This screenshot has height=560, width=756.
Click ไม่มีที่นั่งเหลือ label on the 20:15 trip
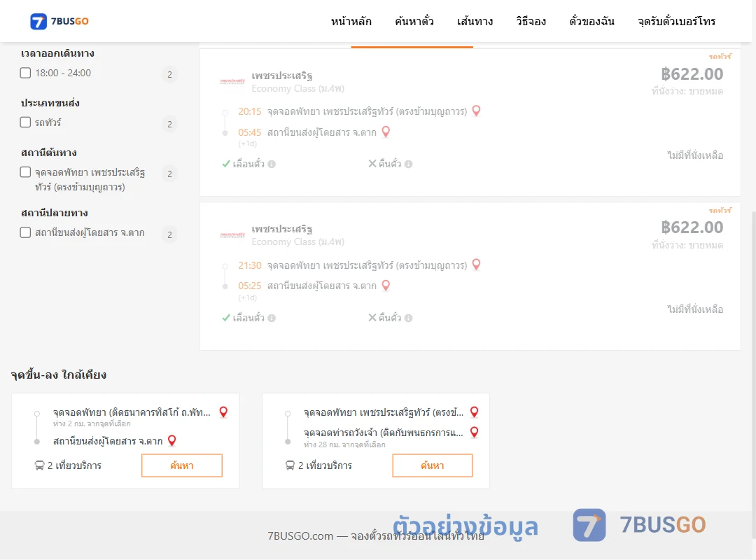pyautogui.click(x=695, y=155)
